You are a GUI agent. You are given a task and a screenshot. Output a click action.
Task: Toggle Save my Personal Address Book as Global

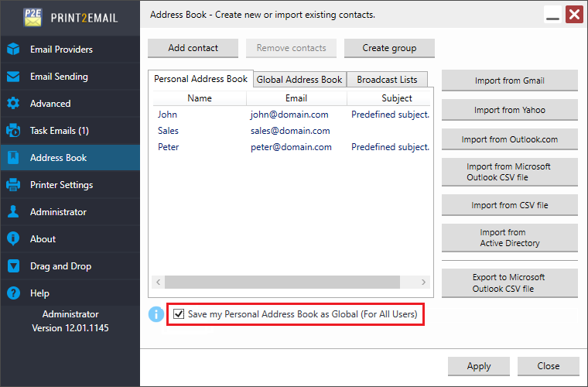point(179,314)
